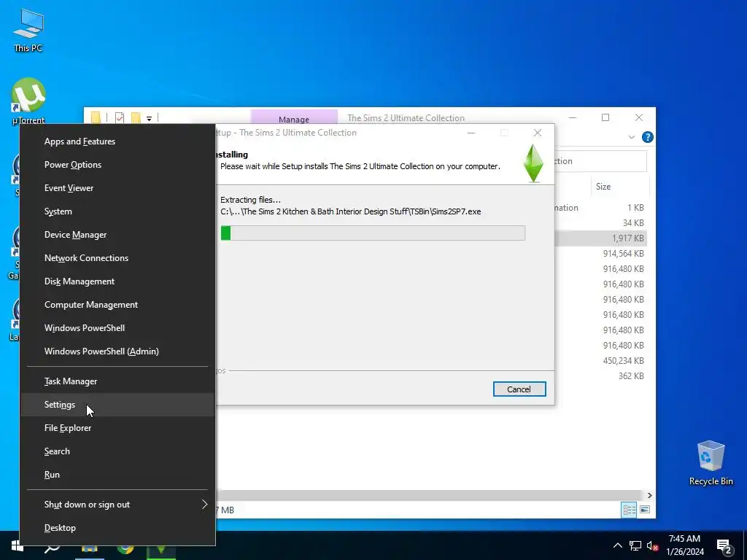747x560 pixels.
Task: Close the Setup installer window
Action: pos(538,133)
